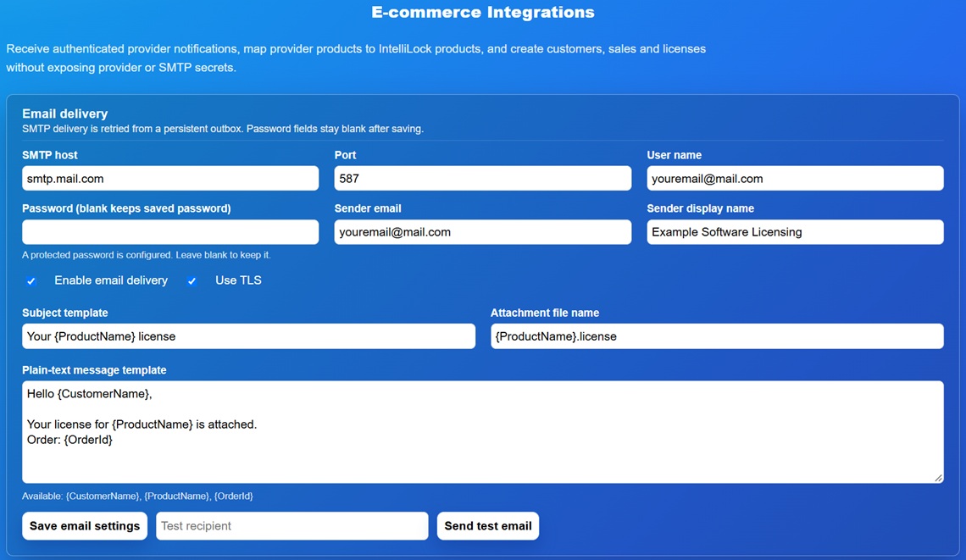
Task: Grab the message textarea resize handle
Action: tap(938, 478)
